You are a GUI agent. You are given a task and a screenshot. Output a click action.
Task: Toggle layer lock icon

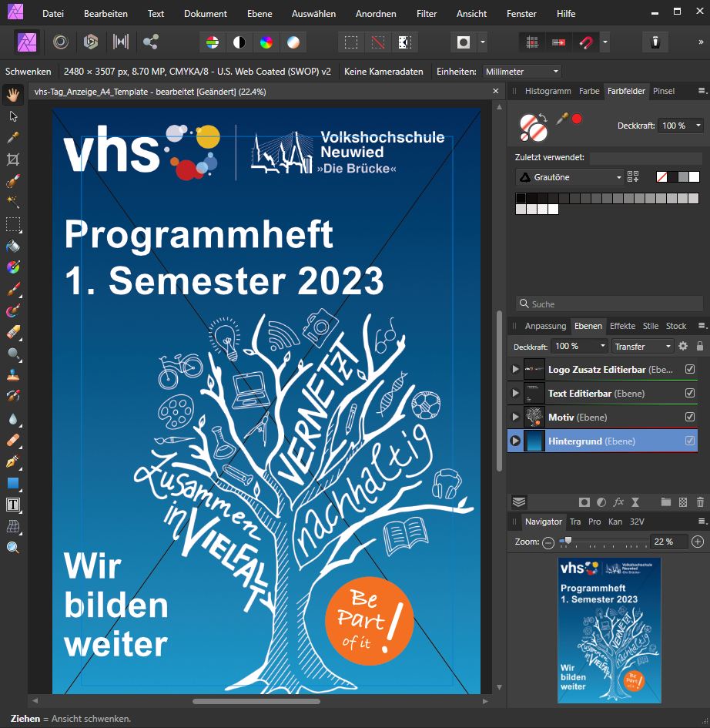pyautogui.click(x=700, y=346)
